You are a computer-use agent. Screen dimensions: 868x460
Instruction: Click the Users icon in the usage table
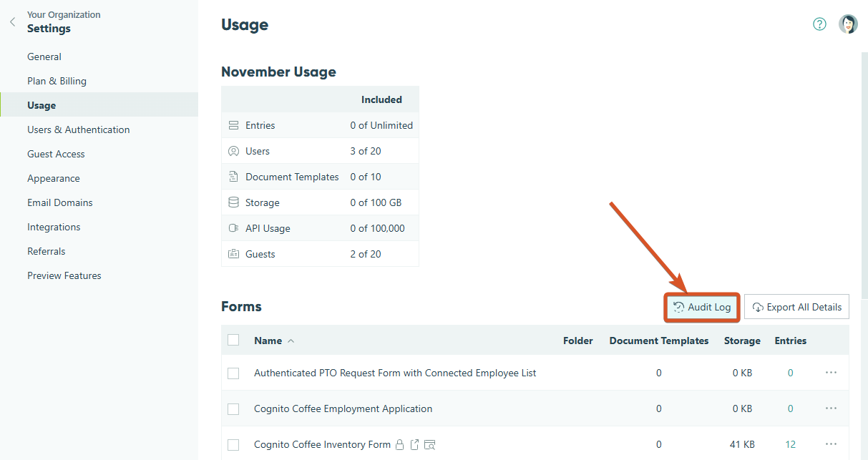click(x=233, y=151)
